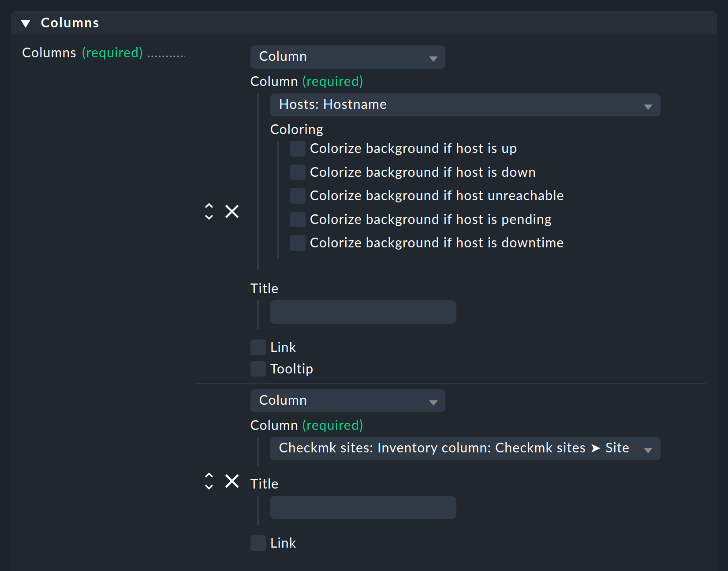This screenshot has width=728, height=571.
Task: Open the Hosts: Hostname dropdown
Action: pos(465,105)
